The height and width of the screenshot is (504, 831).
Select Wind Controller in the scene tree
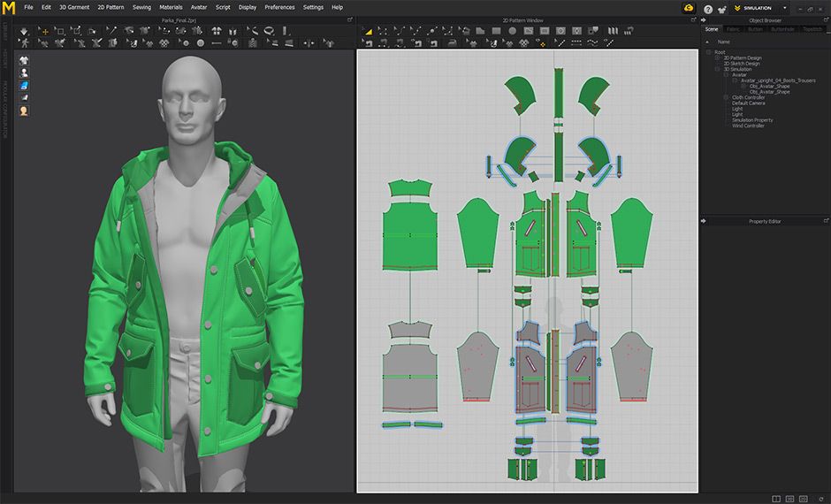coord(748,126)
